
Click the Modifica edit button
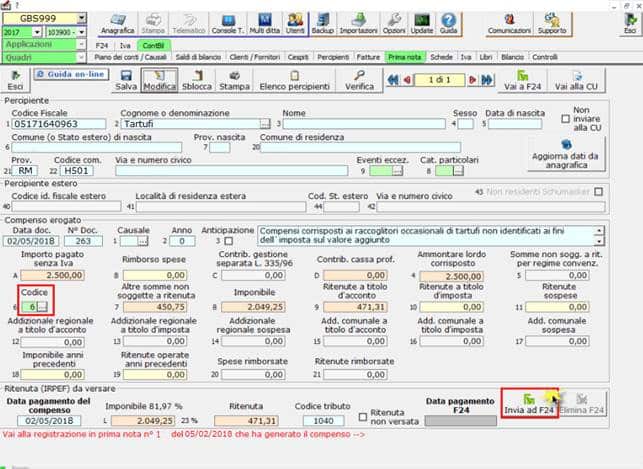160,80
